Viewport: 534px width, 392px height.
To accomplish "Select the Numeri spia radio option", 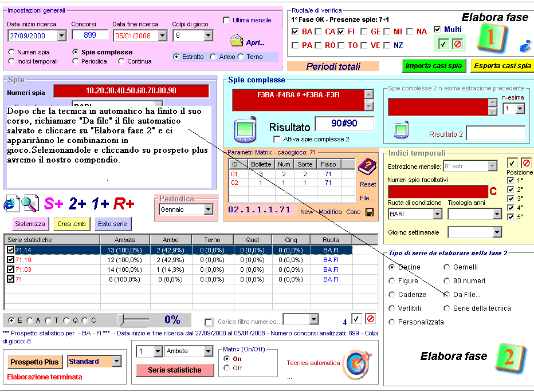I will [x=11, y=52].
